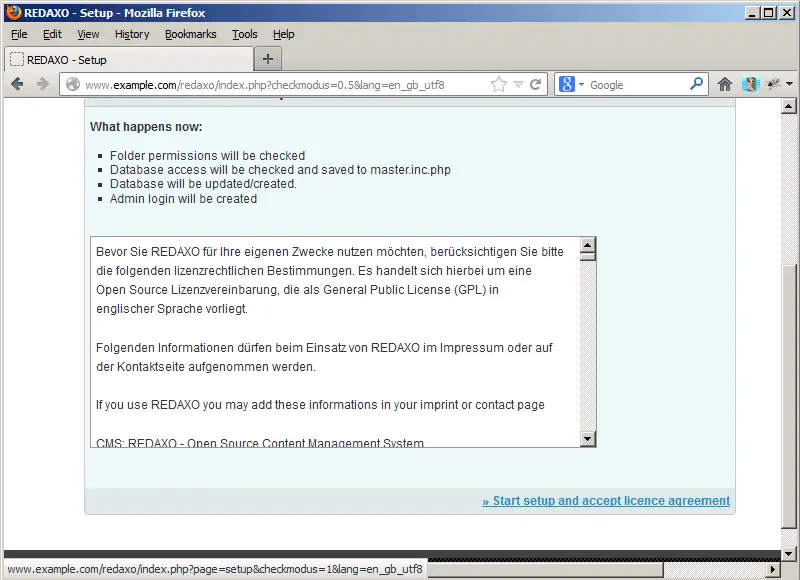Click 'Folder permissions will be checked' list item

pyautogui.click(x=207, y=156)
